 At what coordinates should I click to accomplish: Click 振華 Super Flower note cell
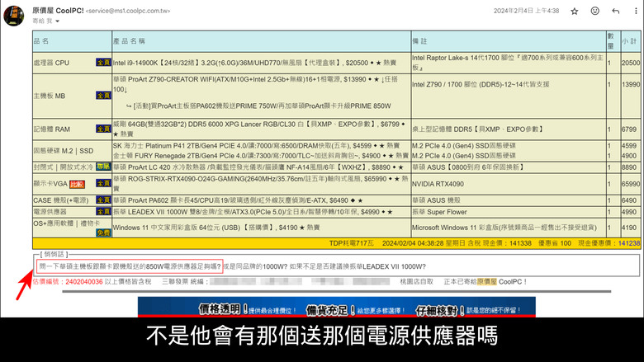tap(439, 212)
